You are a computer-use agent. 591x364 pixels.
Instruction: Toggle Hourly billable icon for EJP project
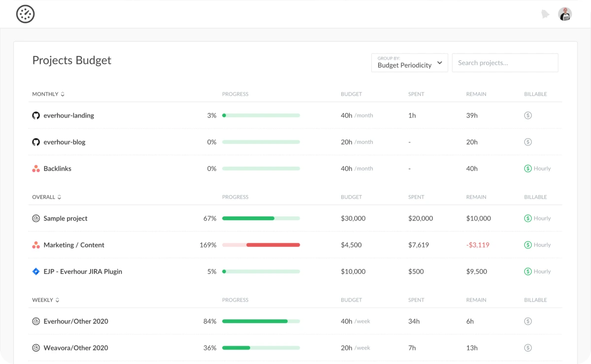(x=528, y=272)
